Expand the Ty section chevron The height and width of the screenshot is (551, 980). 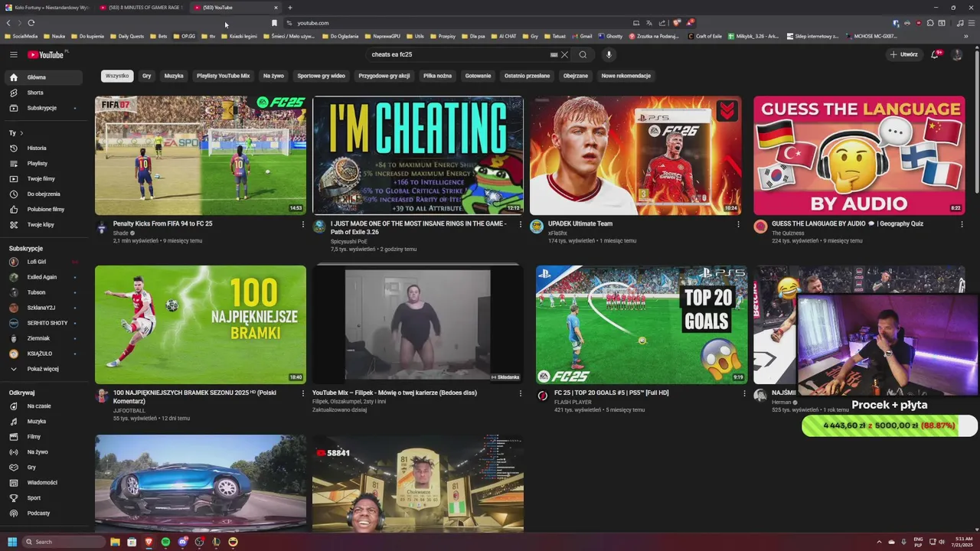pos(21,132)
